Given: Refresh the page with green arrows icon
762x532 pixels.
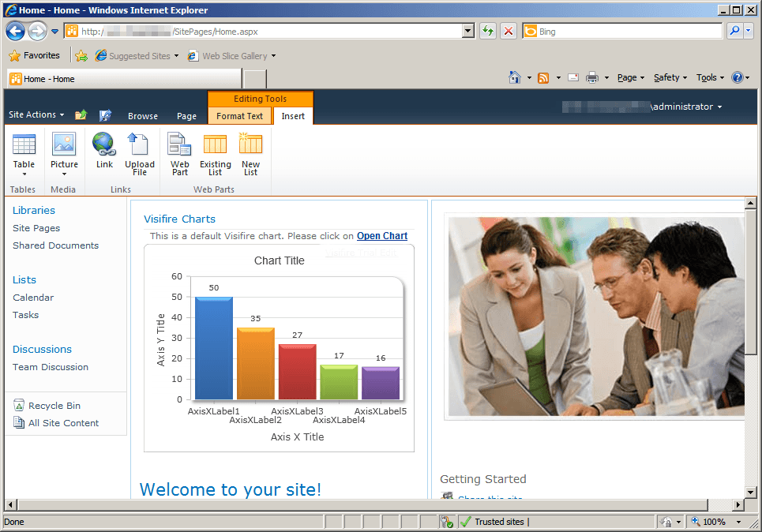Looking at the screenshot, I should (x=488, y=31).
